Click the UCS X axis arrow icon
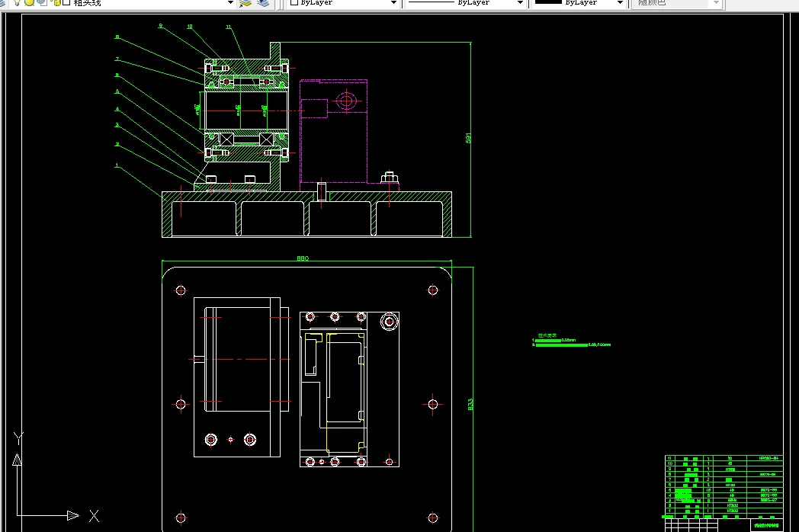Screen dimensions: 799x532 pyautogui.click(x=74, y=515)
